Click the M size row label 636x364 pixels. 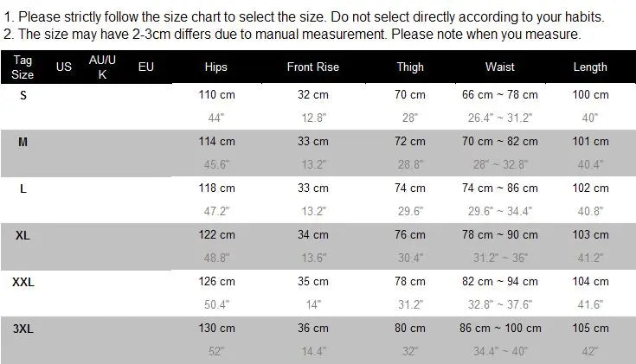pyautogui.click(x=22, y=142)
